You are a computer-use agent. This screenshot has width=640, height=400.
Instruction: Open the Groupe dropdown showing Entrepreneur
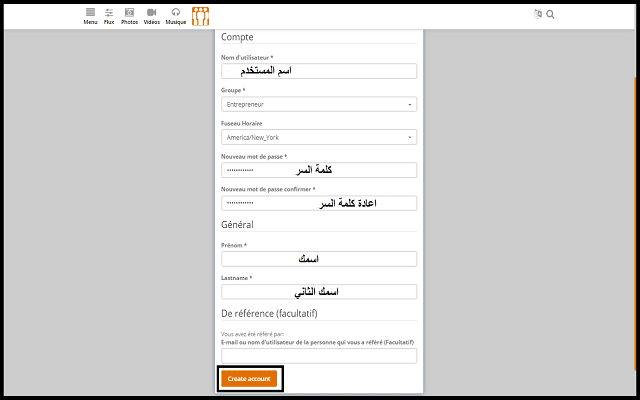319,104
